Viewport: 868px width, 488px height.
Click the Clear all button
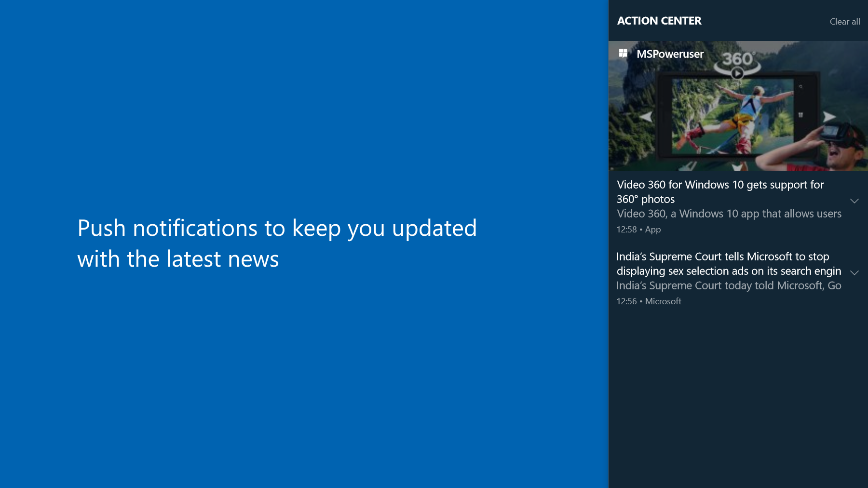844,22
